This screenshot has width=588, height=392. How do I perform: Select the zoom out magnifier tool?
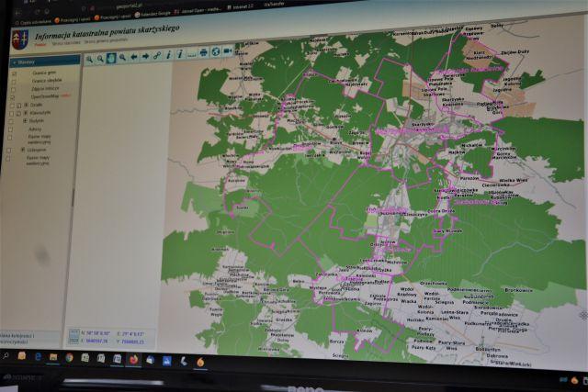[100, 58]
